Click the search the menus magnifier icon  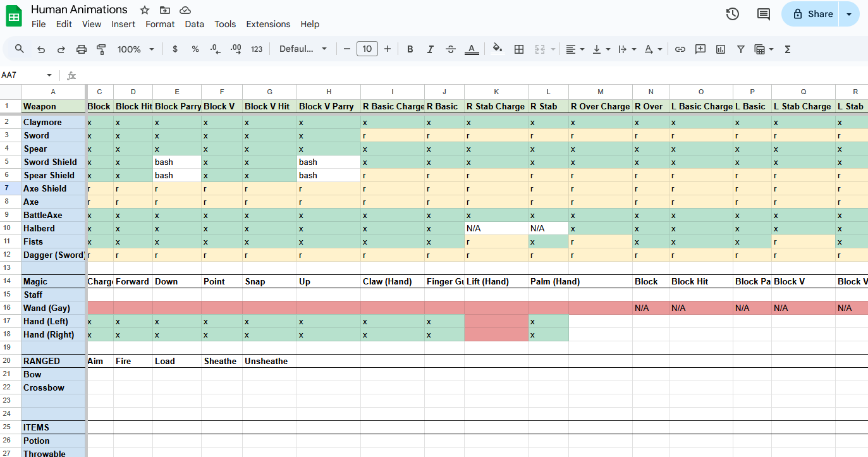[20, 49]
